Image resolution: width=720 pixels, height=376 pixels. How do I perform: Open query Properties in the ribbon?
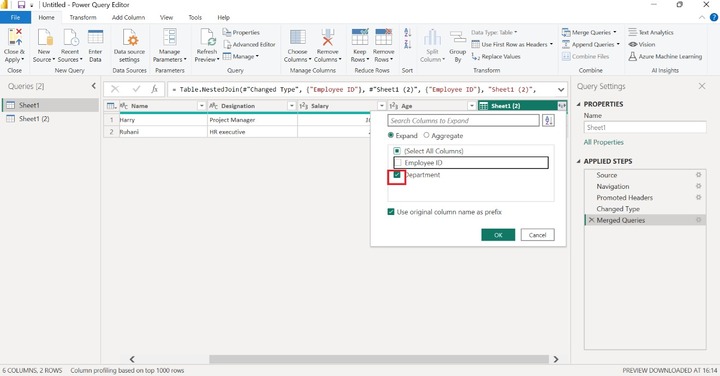(242, 32)
